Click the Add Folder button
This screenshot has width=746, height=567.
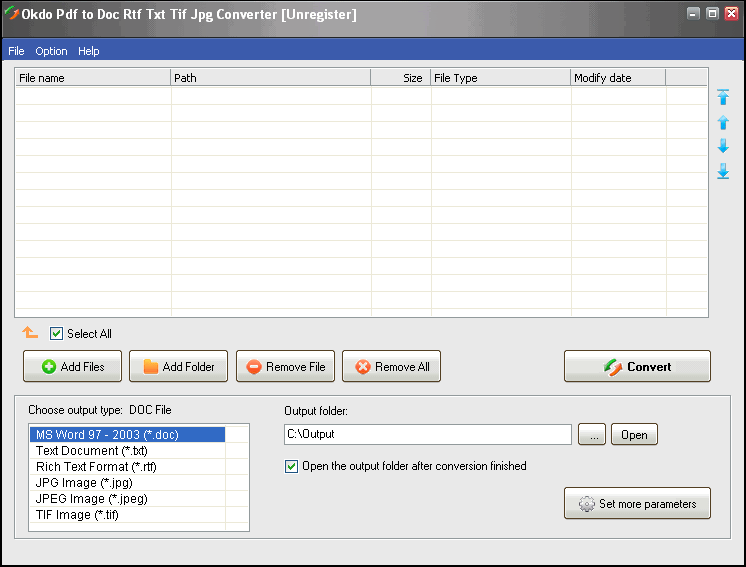(x=178, y=367)
